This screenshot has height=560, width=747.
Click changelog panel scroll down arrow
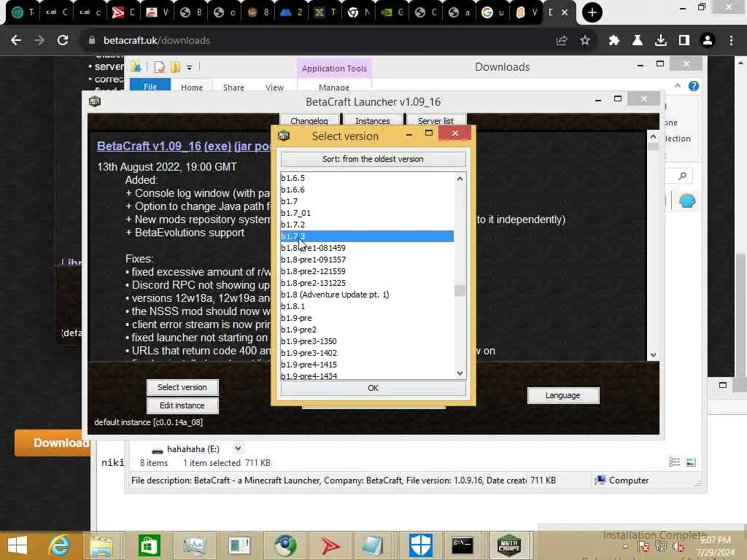coord(653,355)
